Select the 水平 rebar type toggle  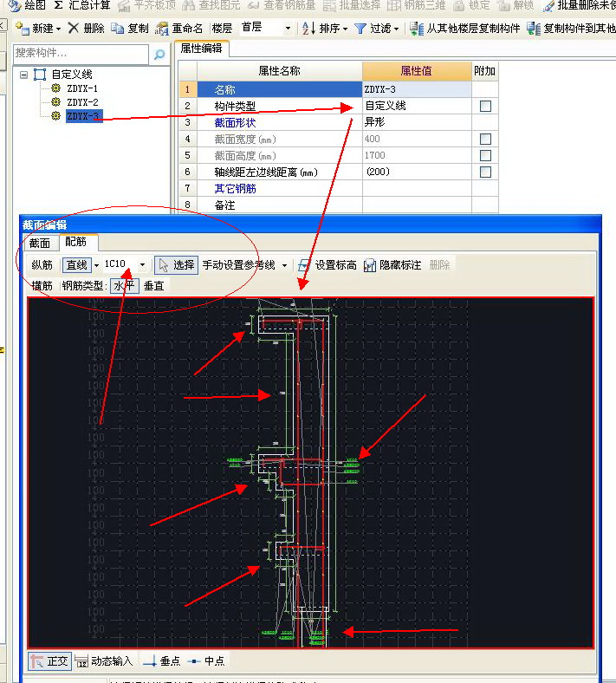point(125,286)
